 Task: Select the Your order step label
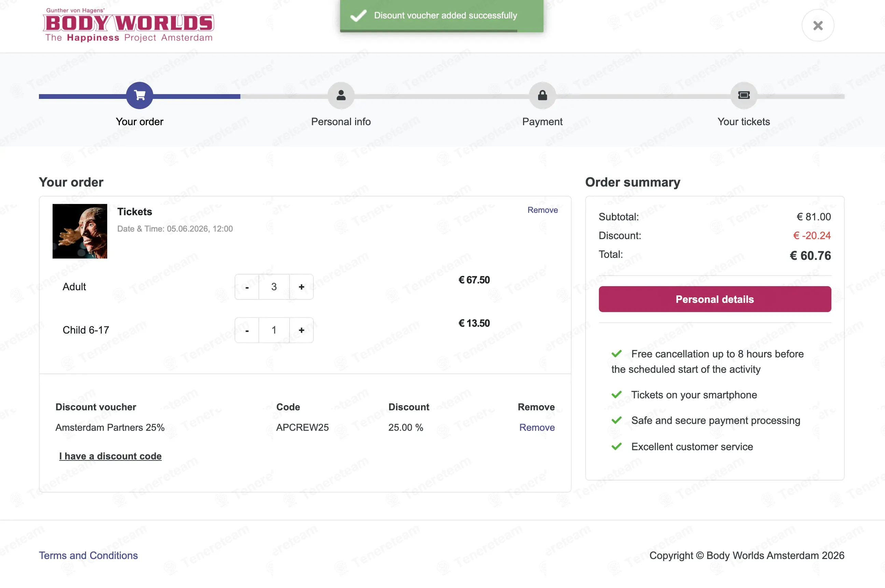click(139, 121)
